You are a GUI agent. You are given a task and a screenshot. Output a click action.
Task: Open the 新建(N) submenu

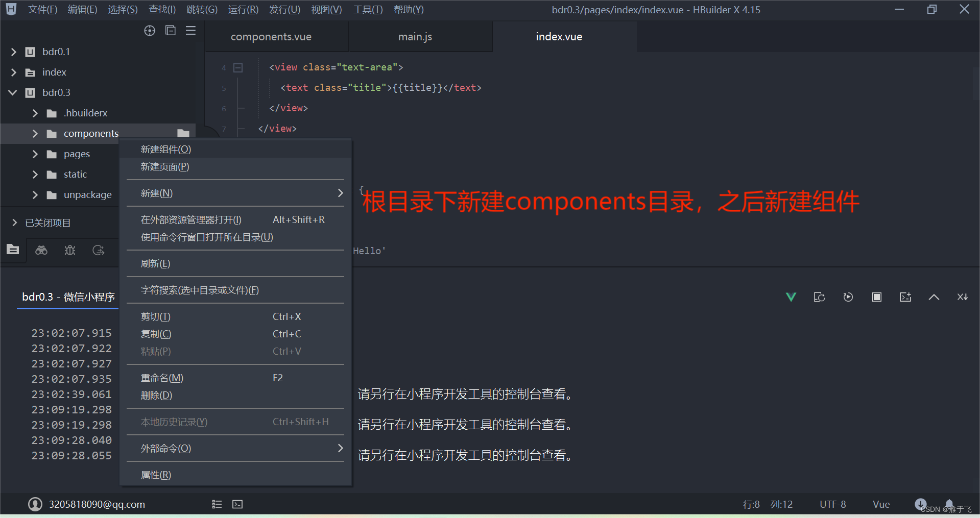tap(235, 193)
